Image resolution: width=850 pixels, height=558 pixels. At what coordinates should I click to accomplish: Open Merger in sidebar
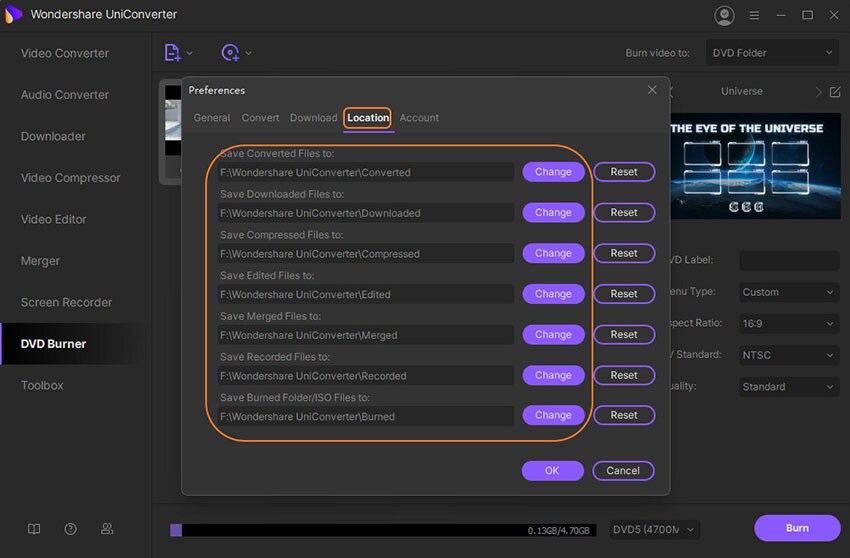40,261
